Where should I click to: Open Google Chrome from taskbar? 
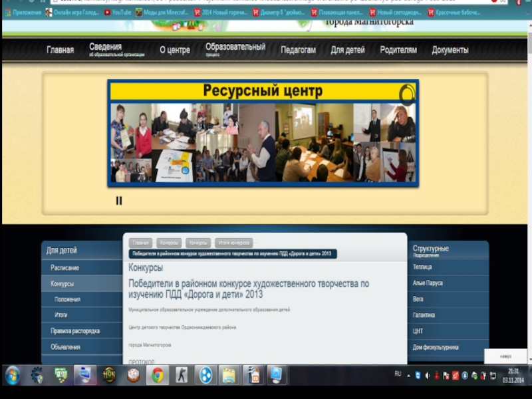pyautogui.click(x=158, y=376)
